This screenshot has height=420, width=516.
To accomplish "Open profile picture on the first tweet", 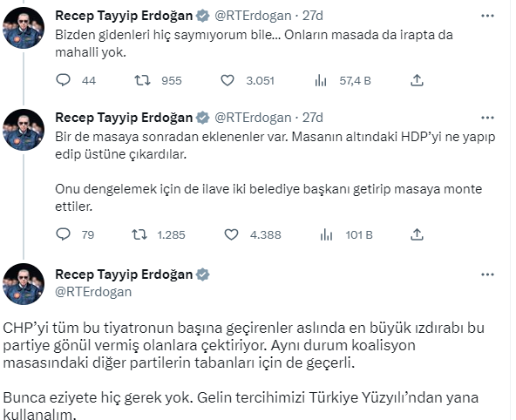I will pos(24,28).
